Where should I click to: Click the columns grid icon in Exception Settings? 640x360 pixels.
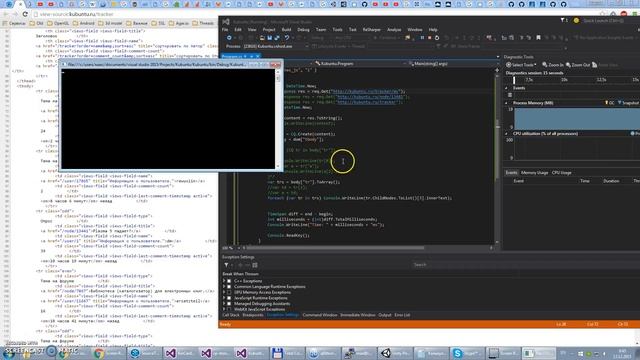pyautogui.click(x=255, y=265)
